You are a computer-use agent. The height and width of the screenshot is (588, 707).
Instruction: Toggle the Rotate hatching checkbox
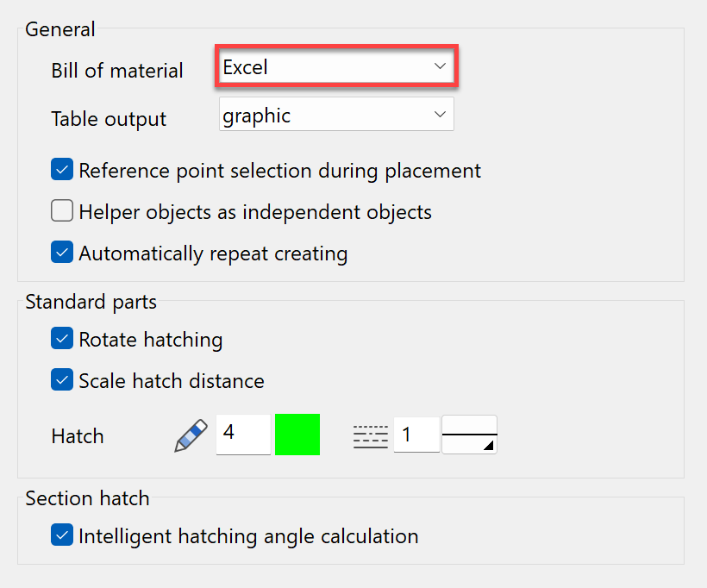tap(61, 338)
